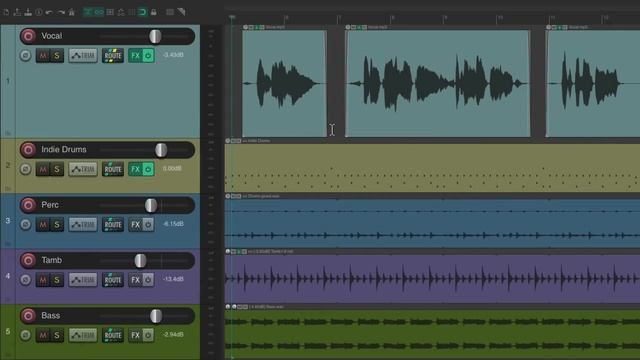Mute the Indie Drums track
The width and height of the screenshot is (640, 360).
point(43,169)
